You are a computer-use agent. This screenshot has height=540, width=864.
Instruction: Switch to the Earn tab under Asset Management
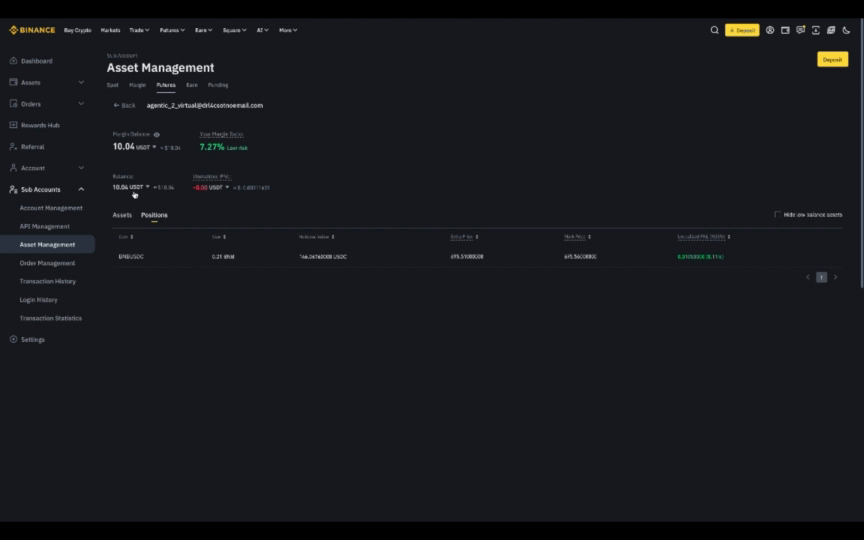click(x=192, y=85)
